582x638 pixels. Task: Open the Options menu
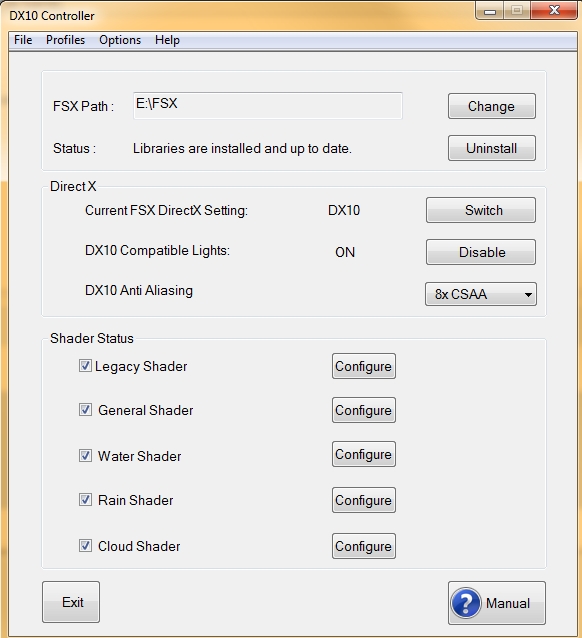(x=120, y=40)
